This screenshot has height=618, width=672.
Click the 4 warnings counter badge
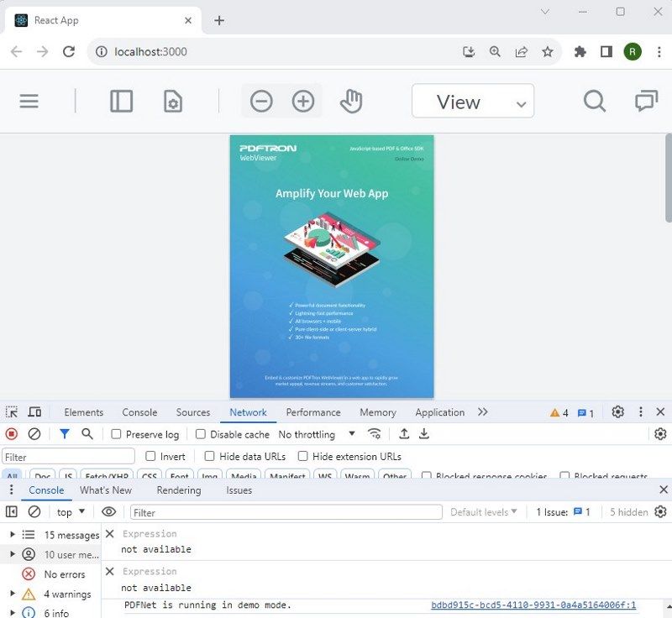[559, 413]
